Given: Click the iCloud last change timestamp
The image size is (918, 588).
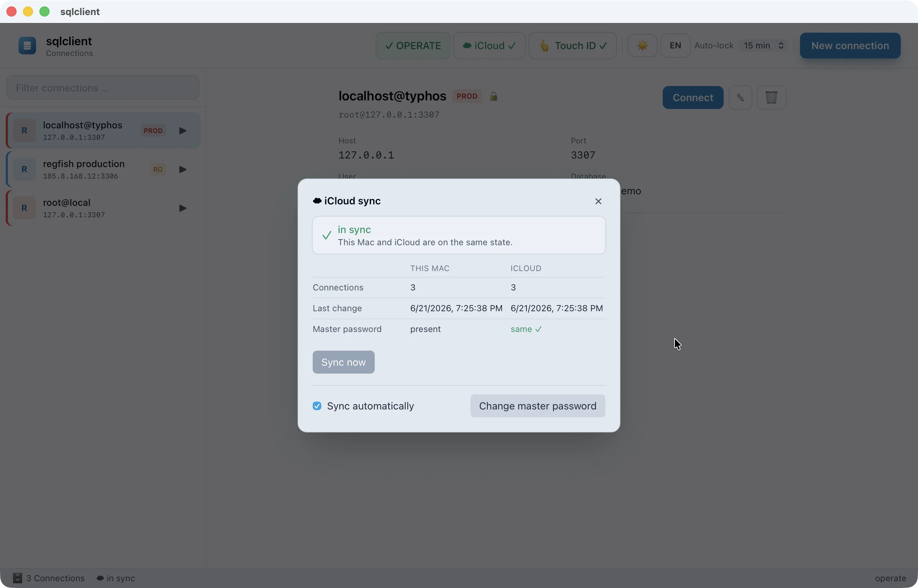Looking at the screenshot, I should [557, 308].
